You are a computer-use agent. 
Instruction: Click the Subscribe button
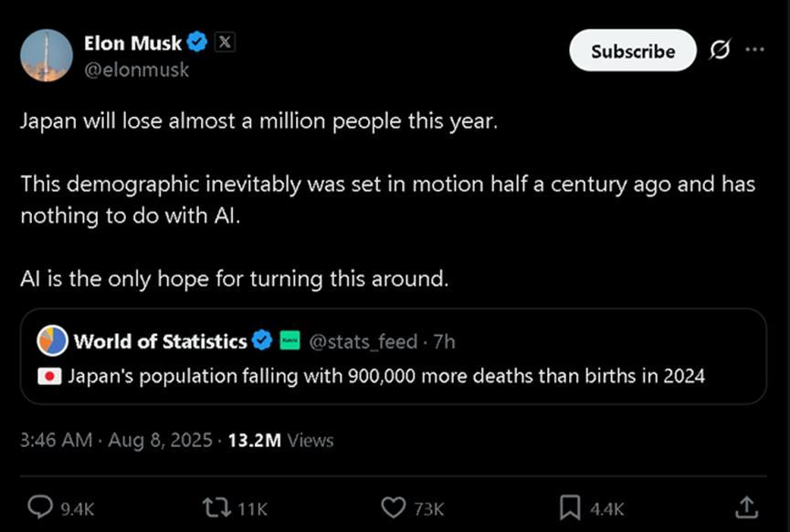(x=633, y=51)
